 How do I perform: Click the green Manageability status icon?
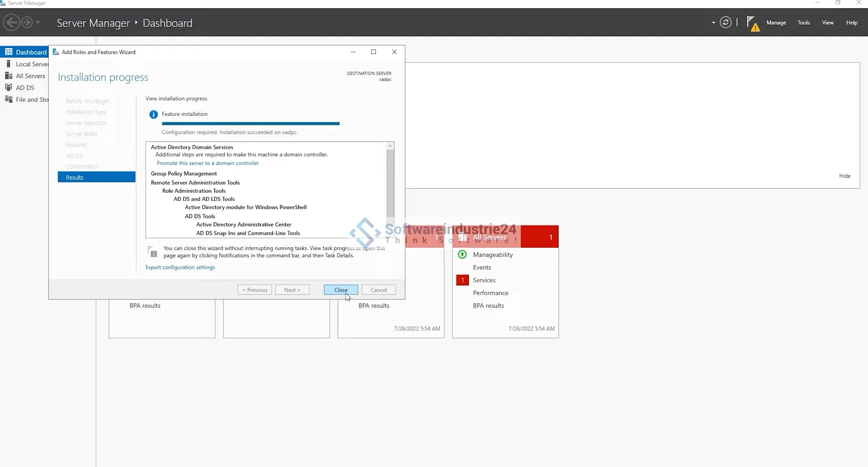462,255
